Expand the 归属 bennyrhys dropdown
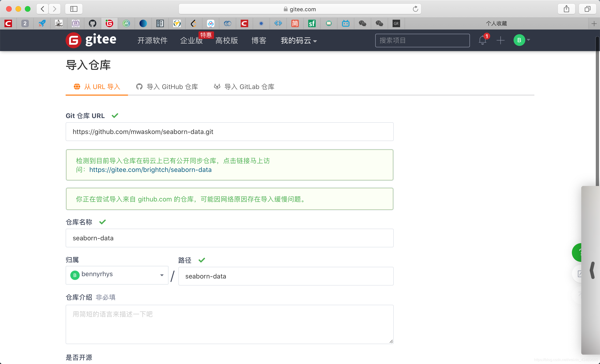This screenshot has height=364, width=600. coord(117,275)
